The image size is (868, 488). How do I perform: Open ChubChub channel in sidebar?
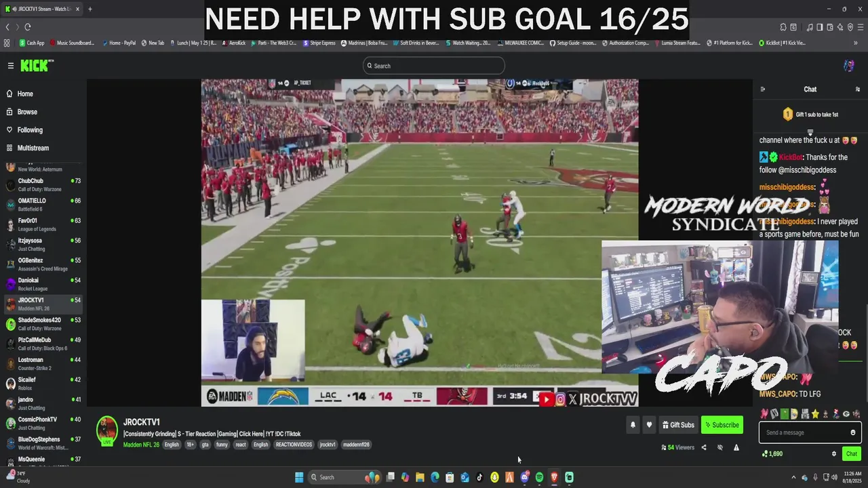point(43,184)
